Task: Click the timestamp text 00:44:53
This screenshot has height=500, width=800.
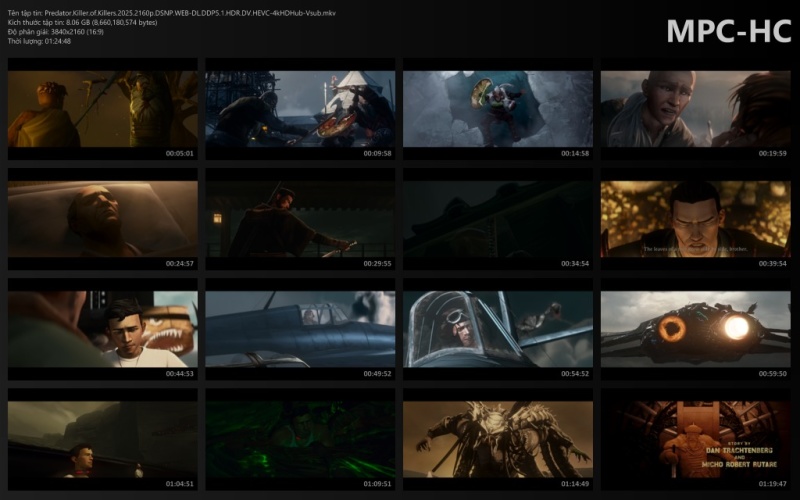Action: pos(180,374)
